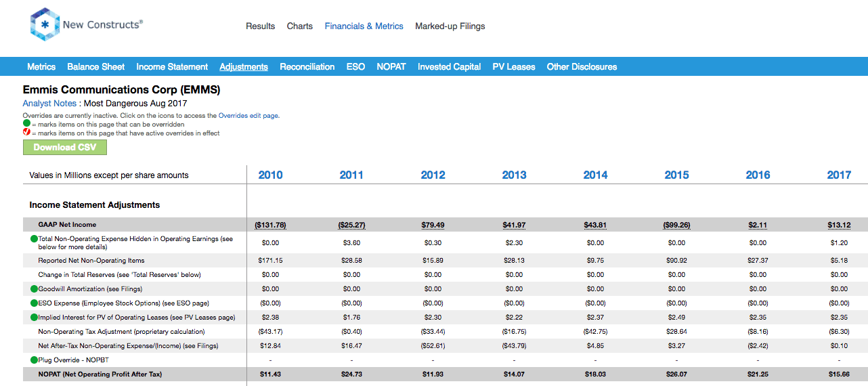Open the Reconciliation tab
This screenshot has height=386, width=868.
(x=307, y=66)
